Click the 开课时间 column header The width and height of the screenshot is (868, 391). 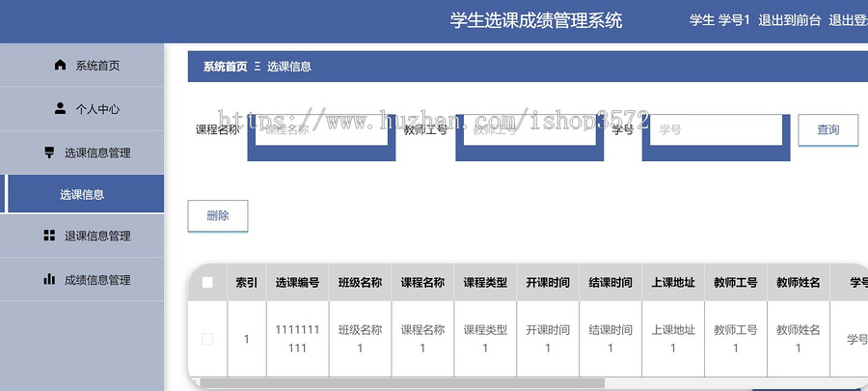(x=548, y=283)
